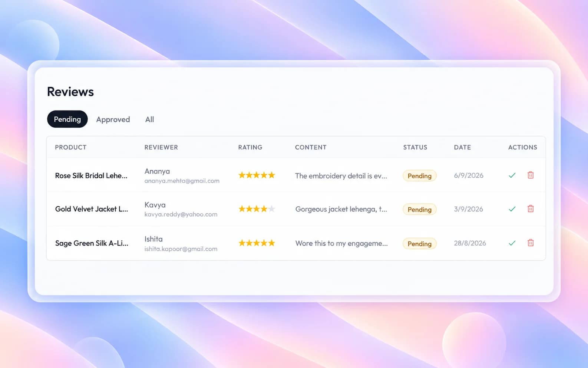588x368 pixels.
Task: Click the PRODUCT column header
Action: [71, 147]
